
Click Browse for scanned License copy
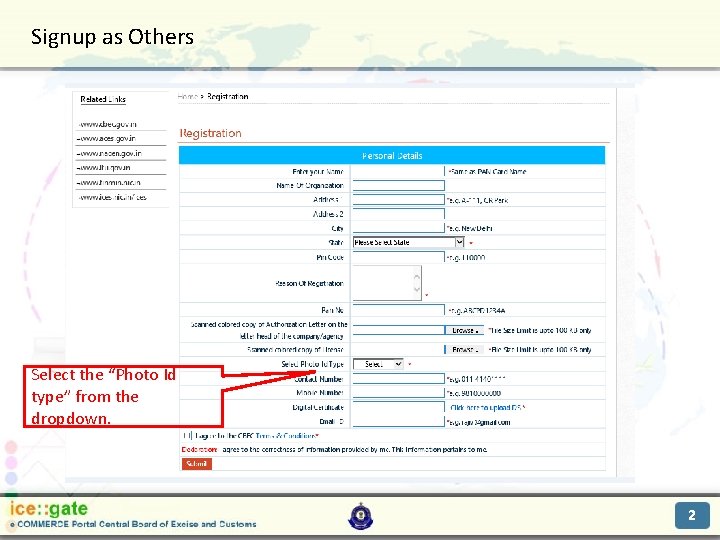tap(464, 349)
